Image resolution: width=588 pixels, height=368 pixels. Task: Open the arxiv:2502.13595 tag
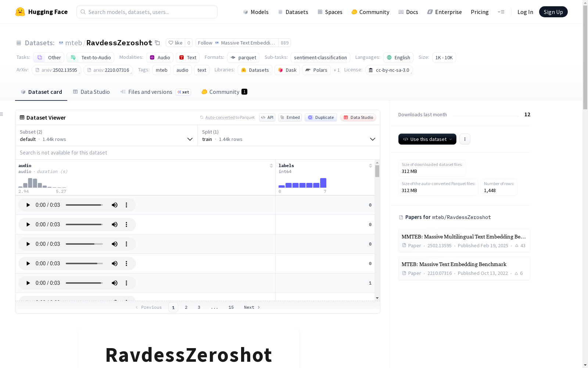(x=56, y=70)
